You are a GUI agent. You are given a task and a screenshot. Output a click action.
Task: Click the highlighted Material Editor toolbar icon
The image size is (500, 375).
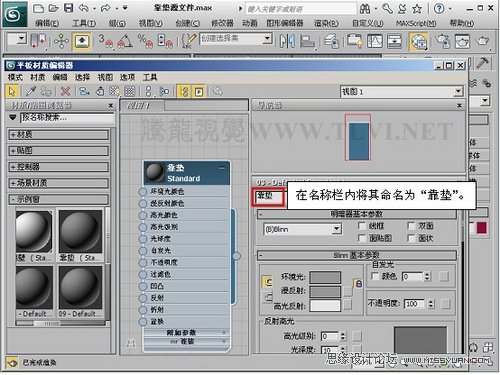419,42
